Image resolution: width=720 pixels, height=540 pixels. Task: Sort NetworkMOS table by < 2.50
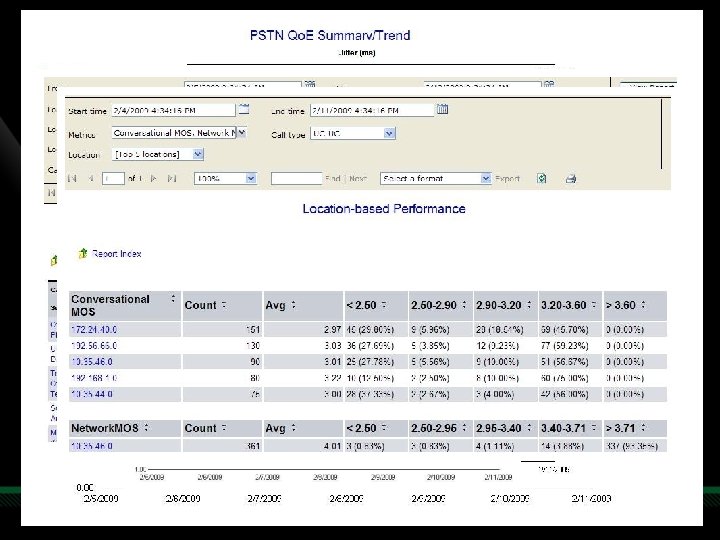(384, 428)
